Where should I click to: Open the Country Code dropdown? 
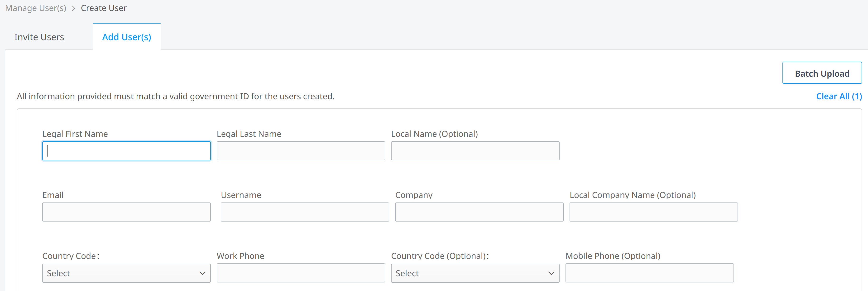[x=126, y=273]
